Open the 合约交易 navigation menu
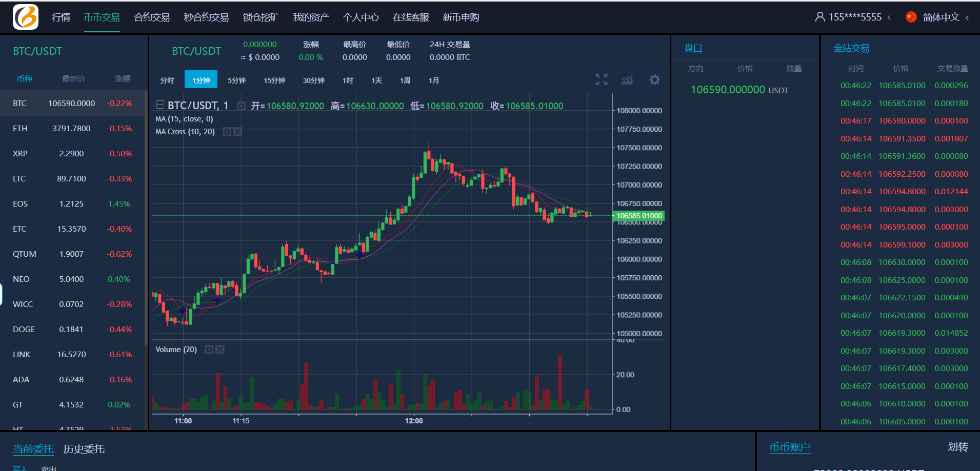 152,17
